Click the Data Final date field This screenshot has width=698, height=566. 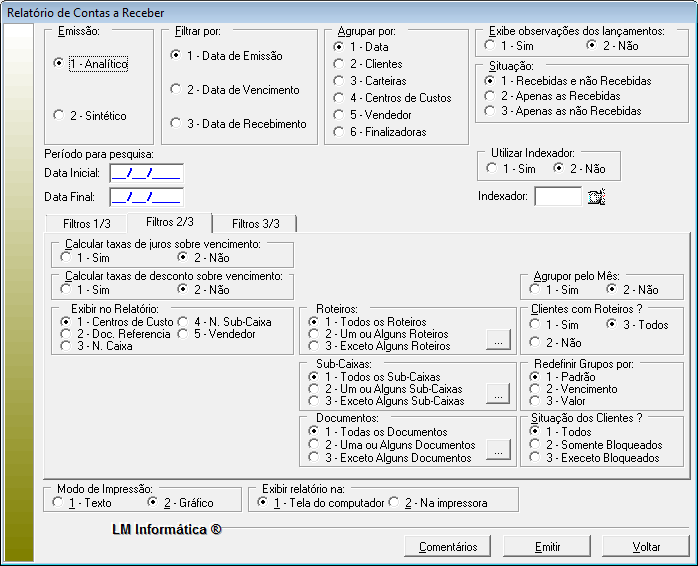[146, 197]
